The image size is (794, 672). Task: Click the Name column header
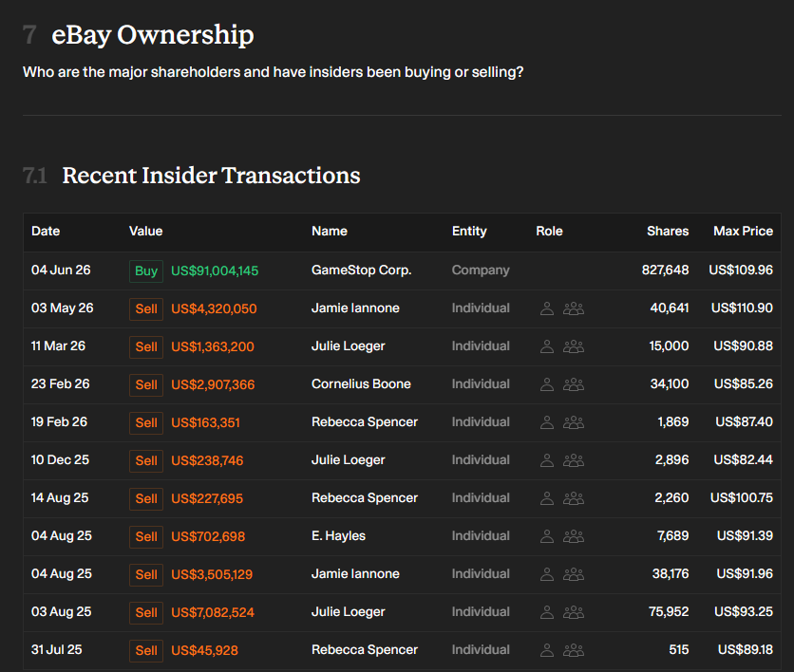pos(330,232)
